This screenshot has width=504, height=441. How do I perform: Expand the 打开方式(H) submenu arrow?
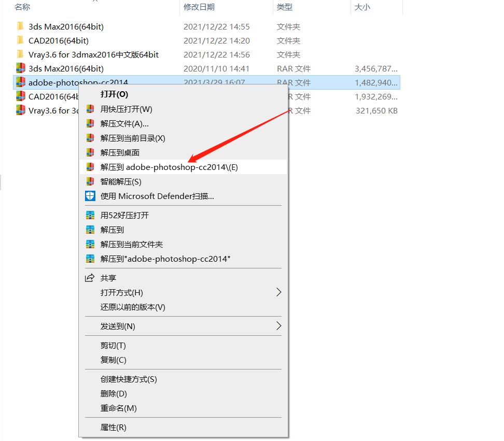pyautogui.click(x=278, y=292)
